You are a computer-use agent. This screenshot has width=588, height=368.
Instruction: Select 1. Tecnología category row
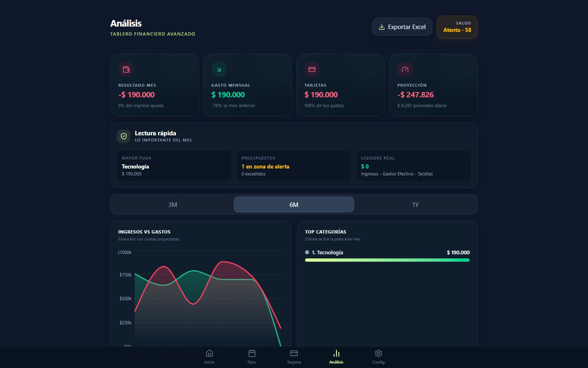387,253
